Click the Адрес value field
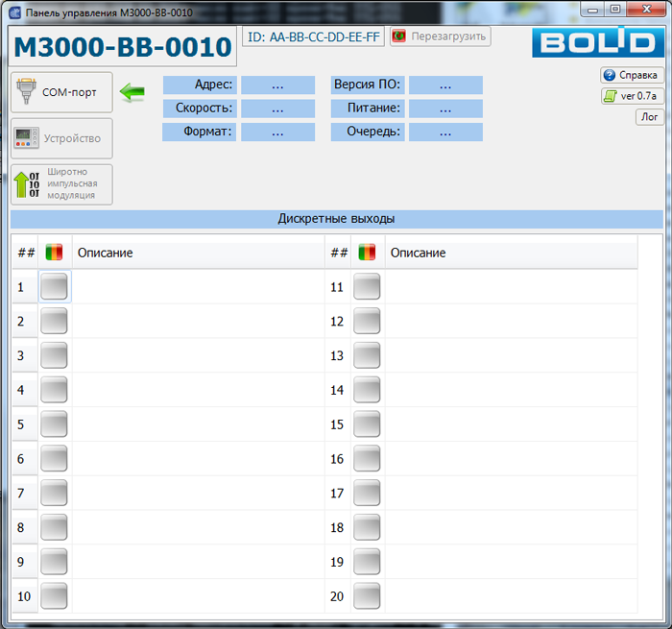The image size is (672, 629). click(277, 85)
